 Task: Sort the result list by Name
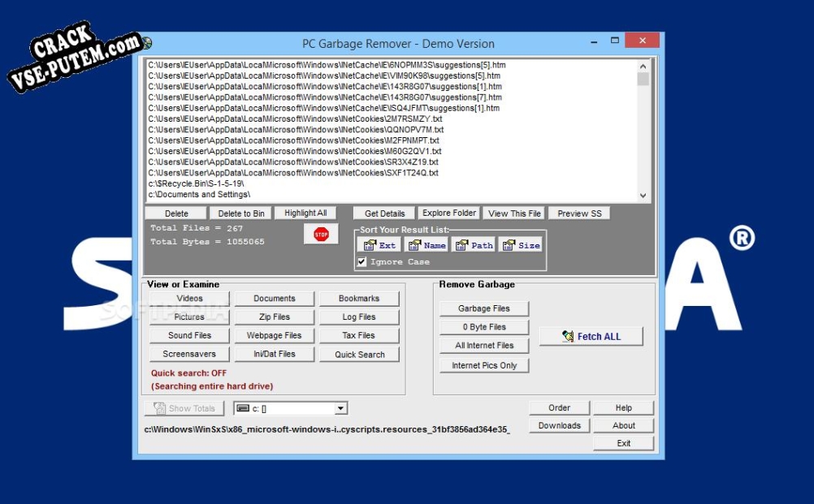(x=427, y=244)
